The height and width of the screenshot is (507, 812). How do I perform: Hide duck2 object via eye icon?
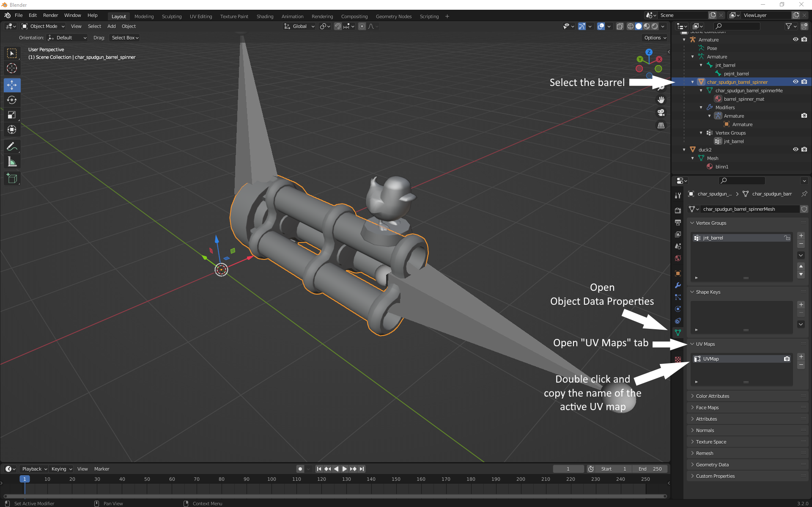tap(796, 149)
